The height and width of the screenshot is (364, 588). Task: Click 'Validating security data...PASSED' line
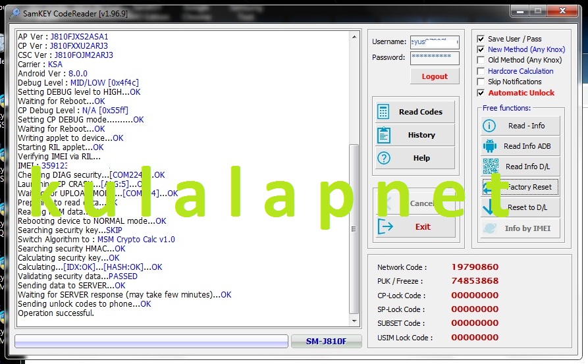tap(78, 276)
